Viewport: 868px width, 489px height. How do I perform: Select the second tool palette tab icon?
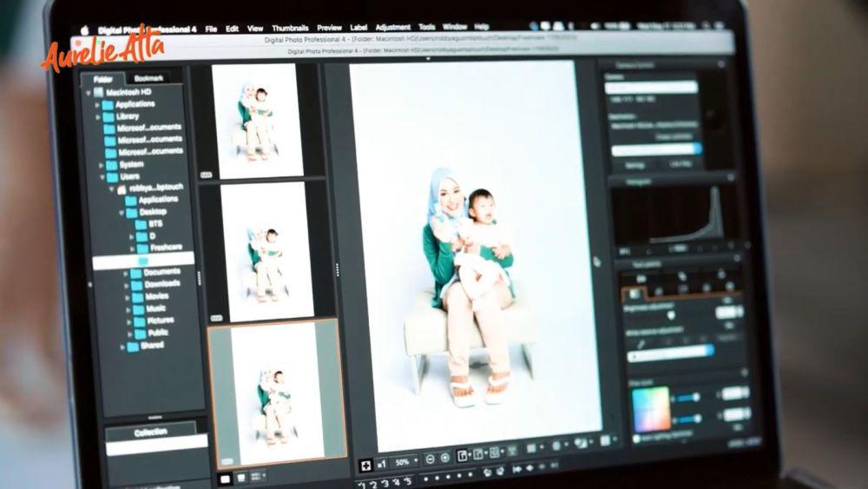(x=659, y=291)
